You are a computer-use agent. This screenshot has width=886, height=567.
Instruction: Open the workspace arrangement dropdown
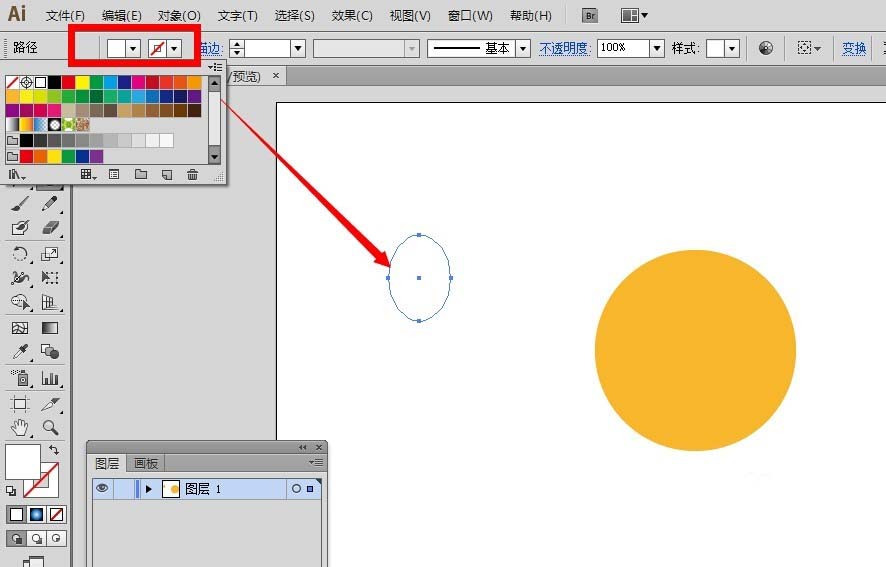[634, 15]
